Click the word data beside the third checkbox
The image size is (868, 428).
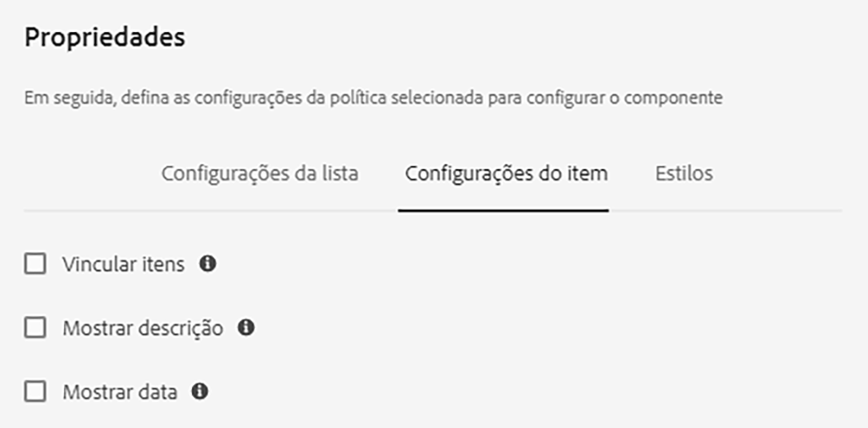[x=157, y=393]
